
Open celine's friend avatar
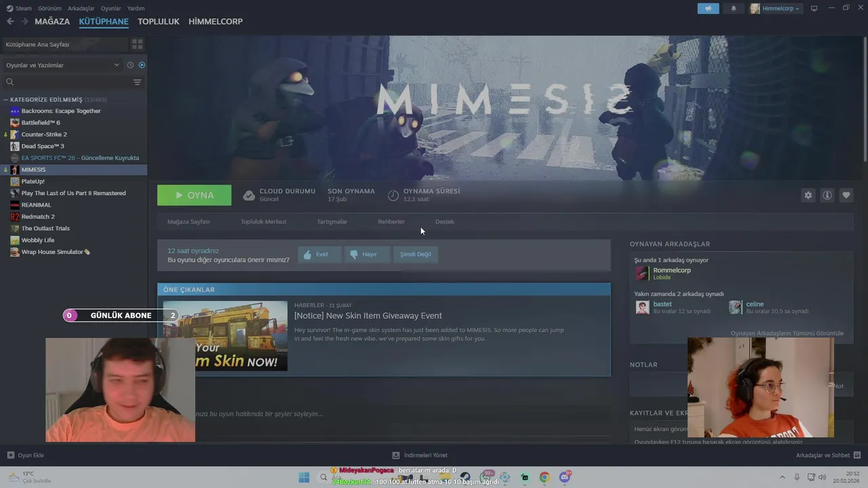(x=735, y=308)
